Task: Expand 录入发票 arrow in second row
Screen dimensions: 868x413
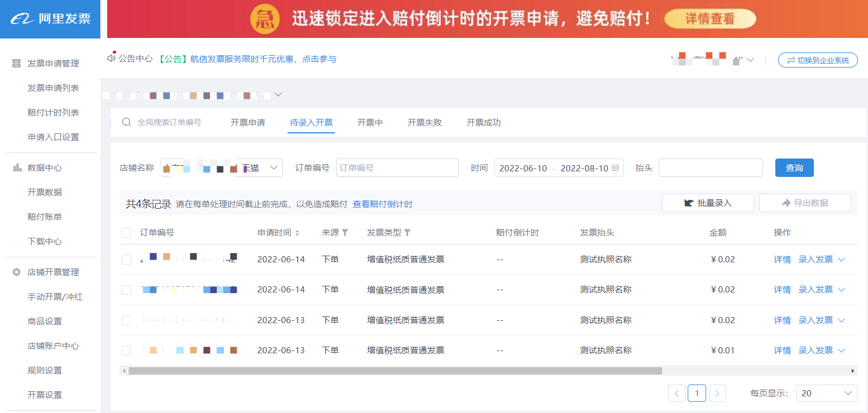Action: (x=842, y=290)
